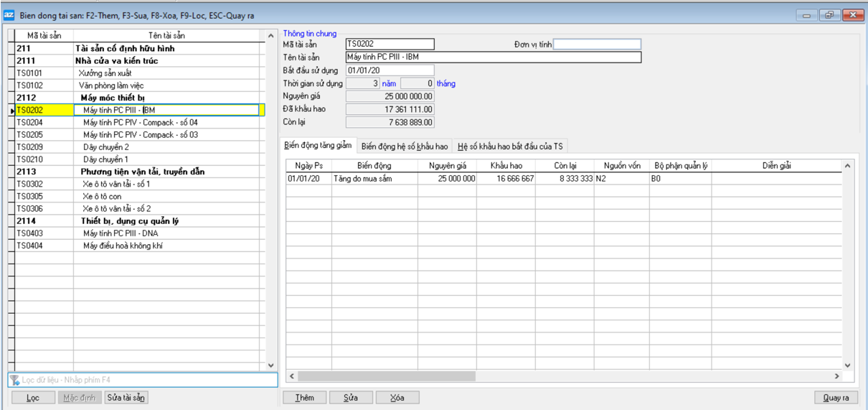Click right arrow of horizontal scrollbar
868x410 pixels.
[836, 376]
